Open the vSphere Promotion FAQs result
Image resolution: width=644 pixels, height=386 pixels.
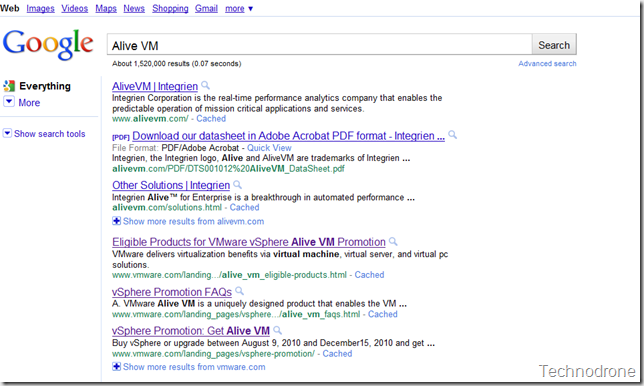point(172,292)
